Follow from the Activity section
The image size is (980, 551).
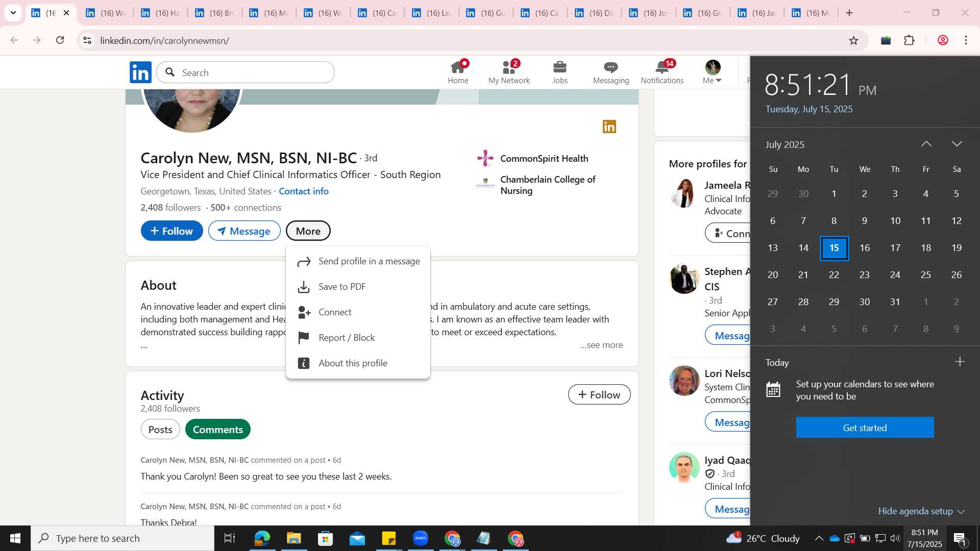599,395
